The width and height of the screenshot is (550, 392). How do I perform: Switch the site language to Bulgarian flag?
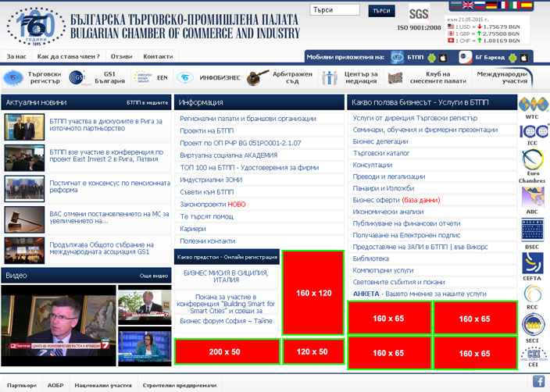[456, 5]
